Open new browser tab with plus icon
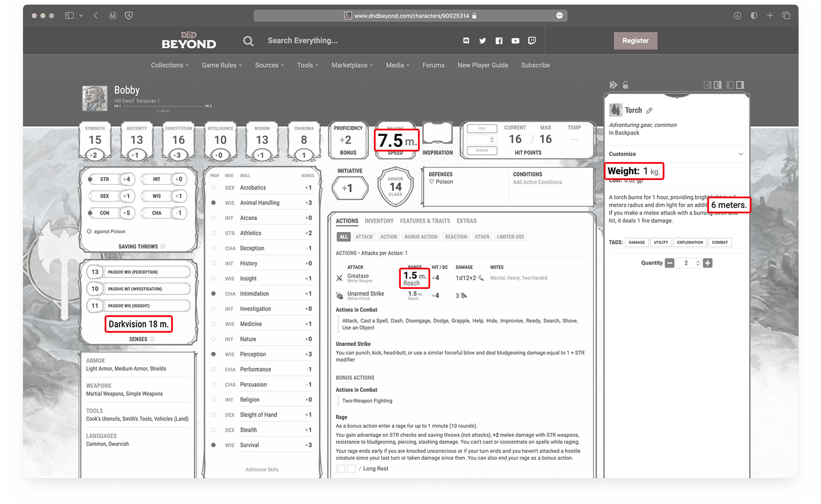 click(770, 15)
